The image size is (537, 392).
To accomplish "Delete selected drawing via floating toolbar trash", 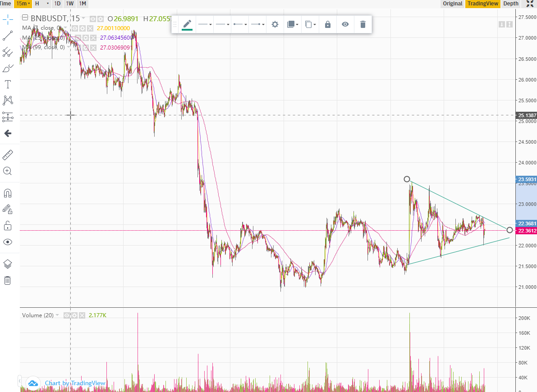I will point(363,24).
